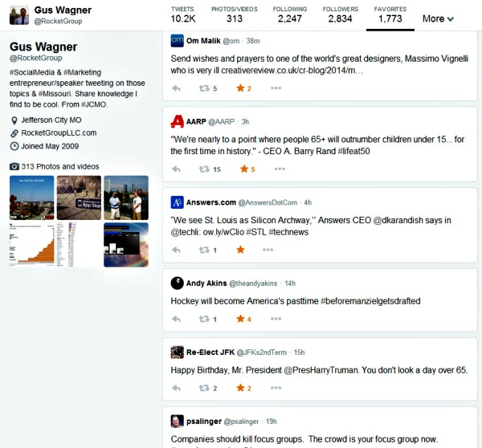
Task: Click the AARP logo avatar
Action: 177,121
